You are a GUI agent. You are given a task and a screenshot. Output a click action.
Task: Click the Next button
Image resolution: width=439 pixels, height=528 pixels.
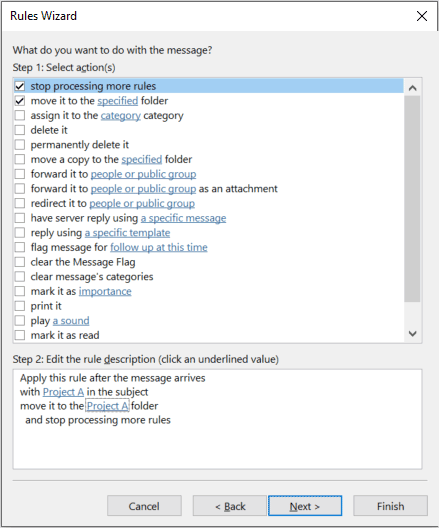click(305, 506)
